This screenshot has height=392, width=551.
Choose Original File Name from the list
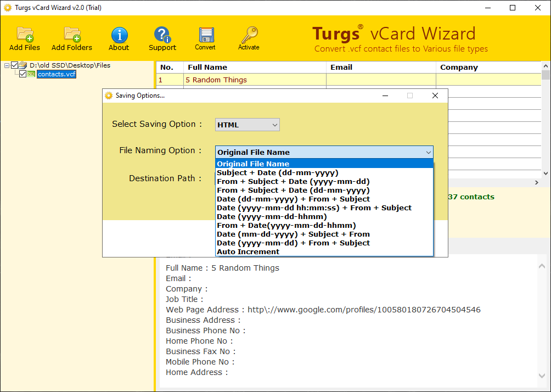click(324, 164)
